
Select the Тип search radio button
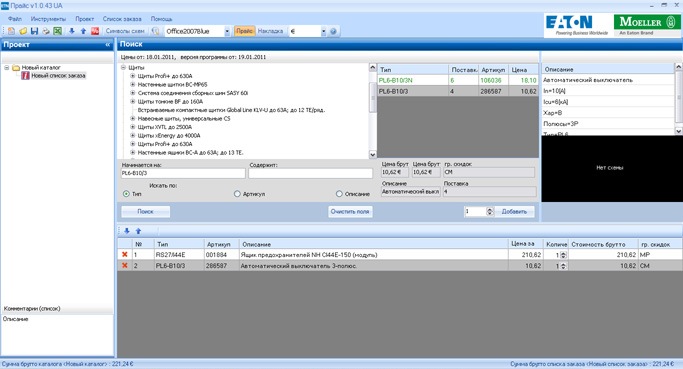[x=126, y=194]
